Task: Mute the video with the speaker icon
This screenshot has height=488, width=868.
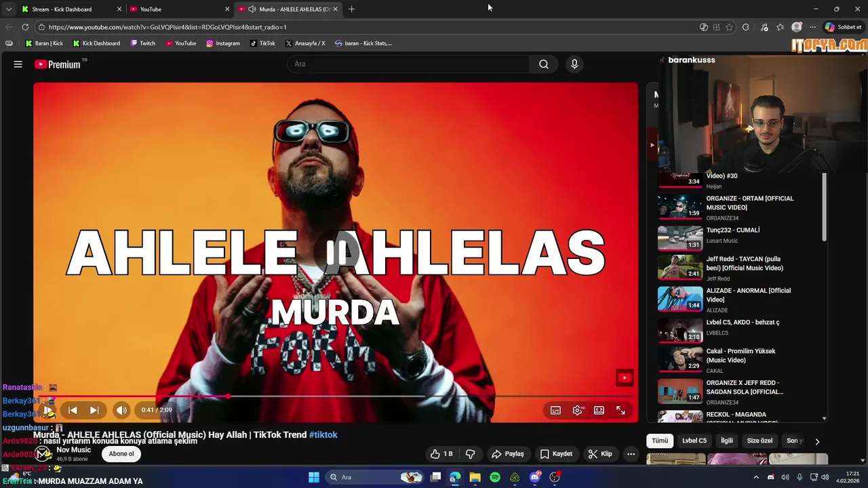Action: pos(121,410)
